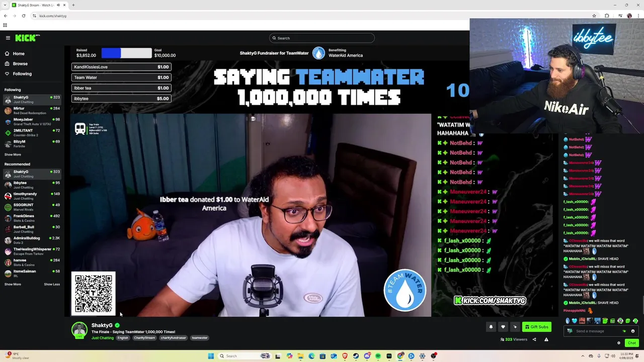Click the share stream icon

coord(534,339)
